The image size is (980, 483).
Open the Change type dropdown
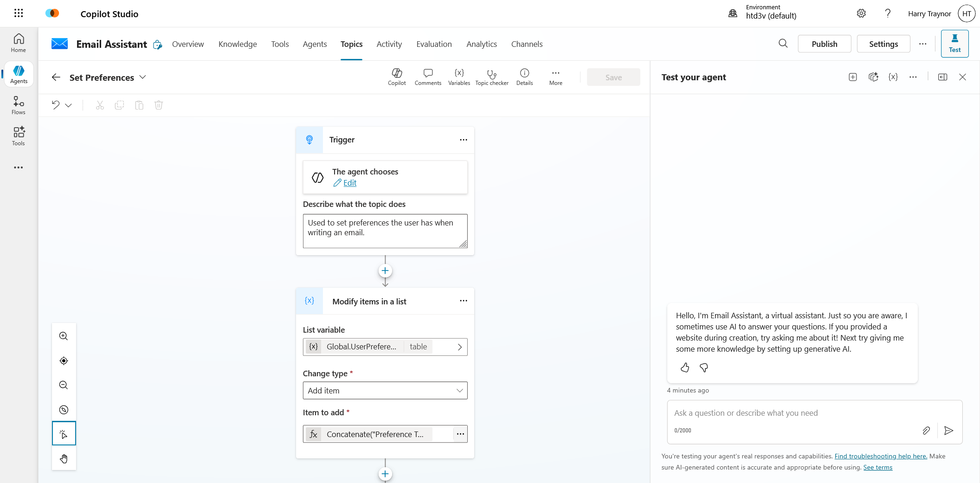pos(385,391)
